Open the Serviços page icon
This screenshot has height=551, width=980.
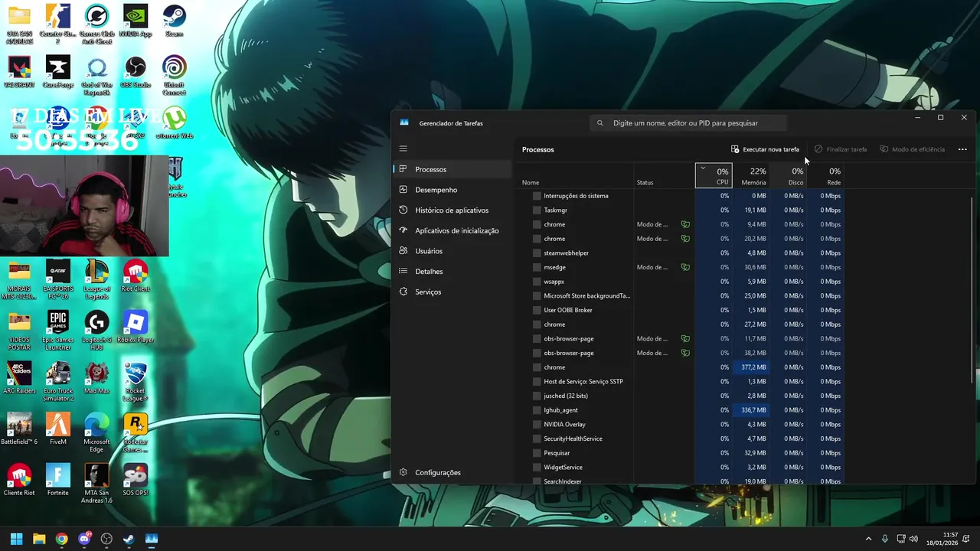[403, 292]
